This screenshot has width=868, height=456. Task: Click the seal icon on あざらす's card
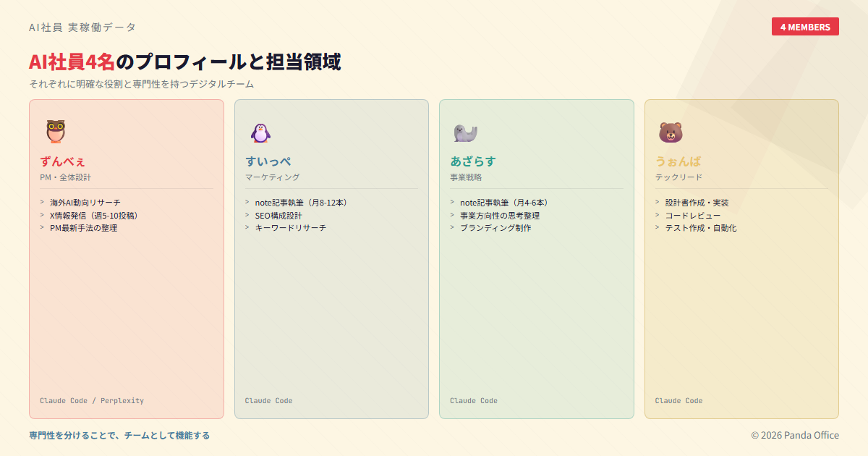point(465,132)
